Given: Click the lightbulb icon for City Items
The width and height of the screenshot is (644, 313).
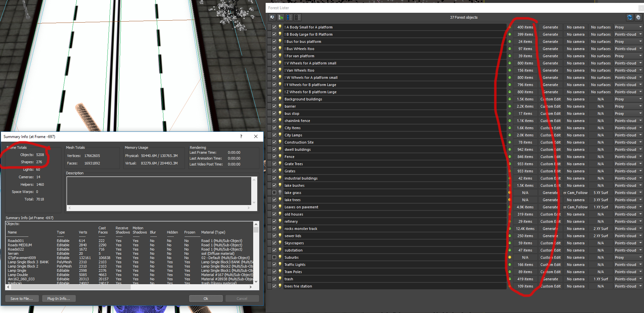Looking at the screenshot, I should [280, 128].
